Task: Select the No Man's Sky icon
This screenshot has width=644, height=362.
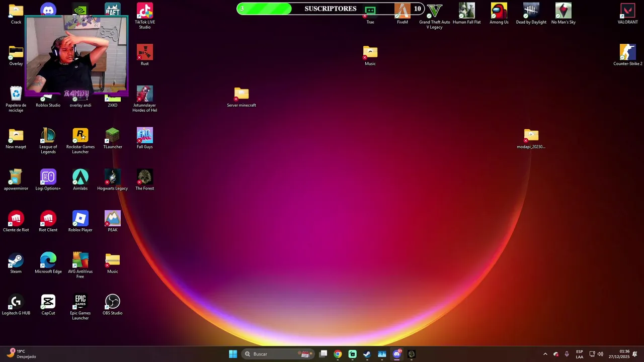Action: coord(563,14)
